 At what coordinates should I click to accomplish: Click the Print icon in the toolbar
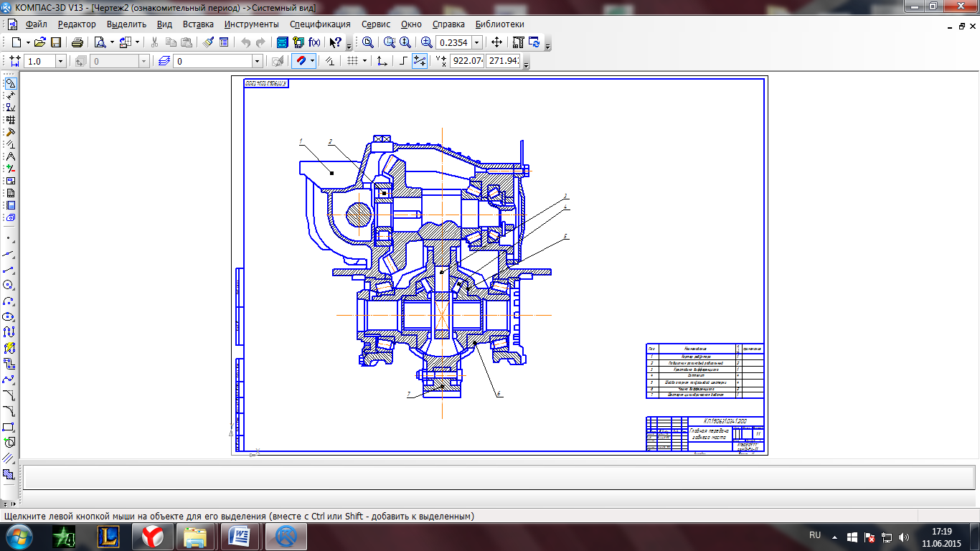pyautogui.click(x=77, y=42)
